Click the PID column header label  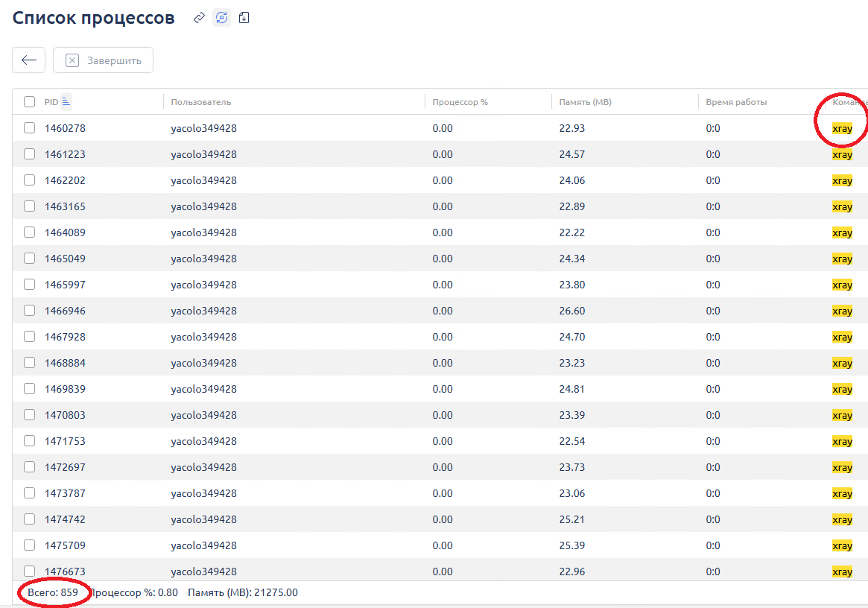pyautogui.click(x=51, y=102)
